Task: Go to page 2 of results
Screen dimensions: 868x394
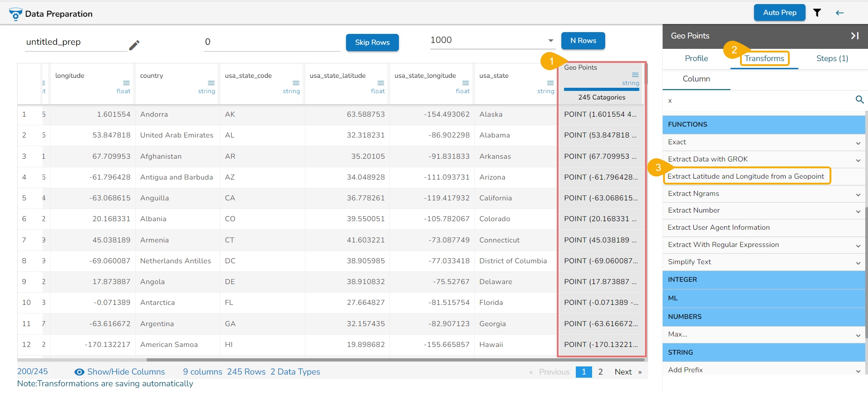Action: tap(600, 372)
